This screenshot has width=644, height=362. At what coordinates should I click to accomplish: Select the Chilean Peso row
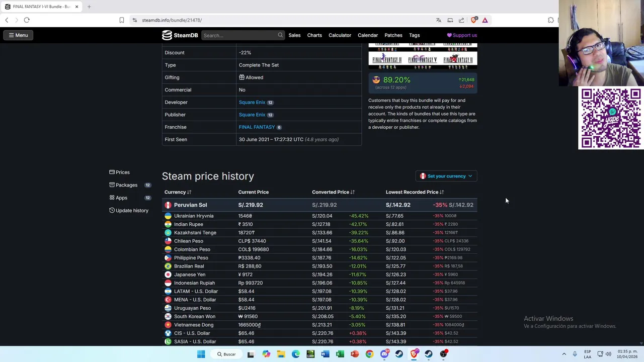tap(319, 241)
